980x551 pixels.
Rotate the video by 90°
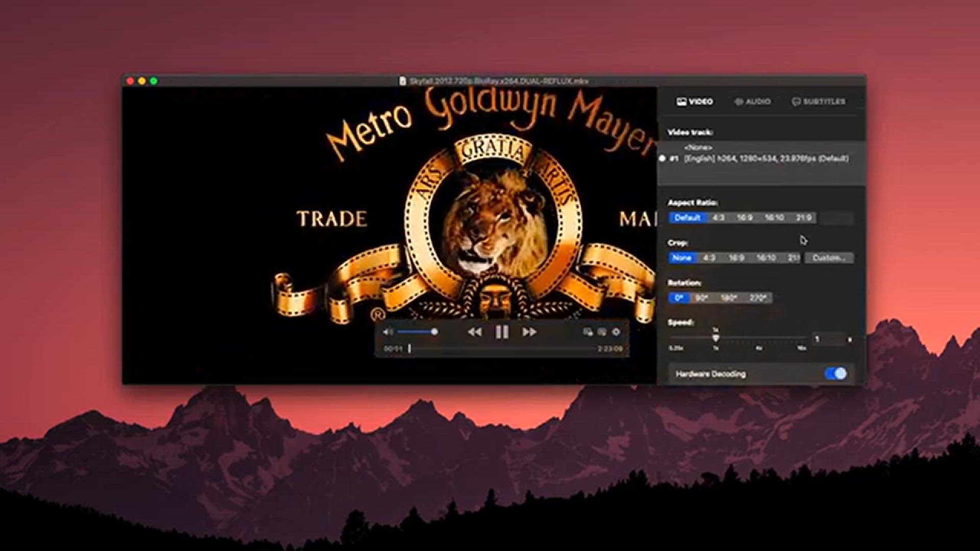coord(702,298)
